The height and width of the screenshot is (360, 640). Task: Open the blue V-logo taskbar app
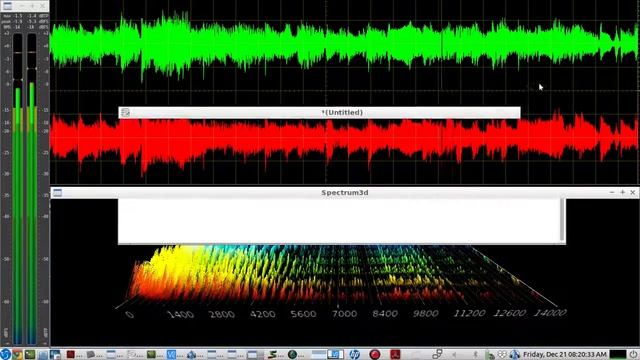(x=171, y=354)
